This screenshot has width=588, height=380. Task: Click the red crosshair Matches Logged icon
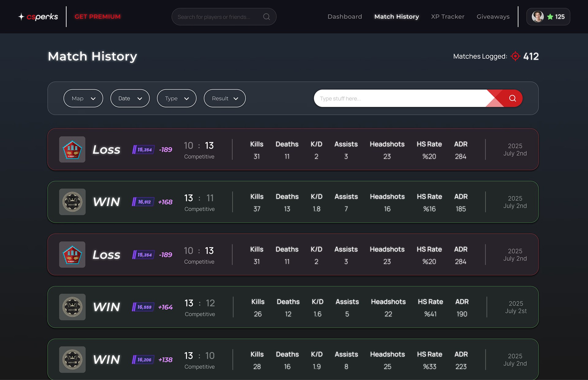[x=515, y=56]
